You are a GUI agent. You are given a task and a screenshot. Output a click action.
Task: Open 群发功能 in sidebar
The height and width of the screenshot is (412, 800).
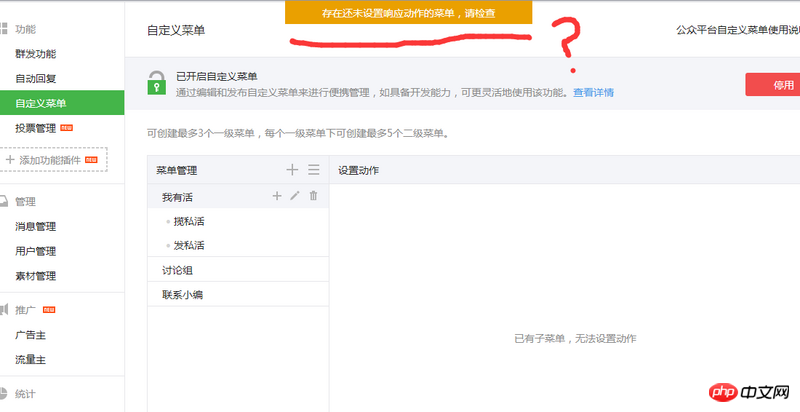tap(36, 54)
